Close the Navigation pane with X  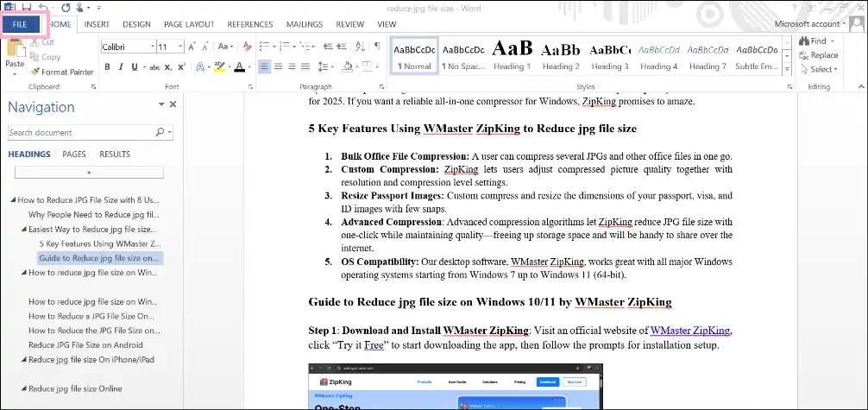click(x=173, y=104)
